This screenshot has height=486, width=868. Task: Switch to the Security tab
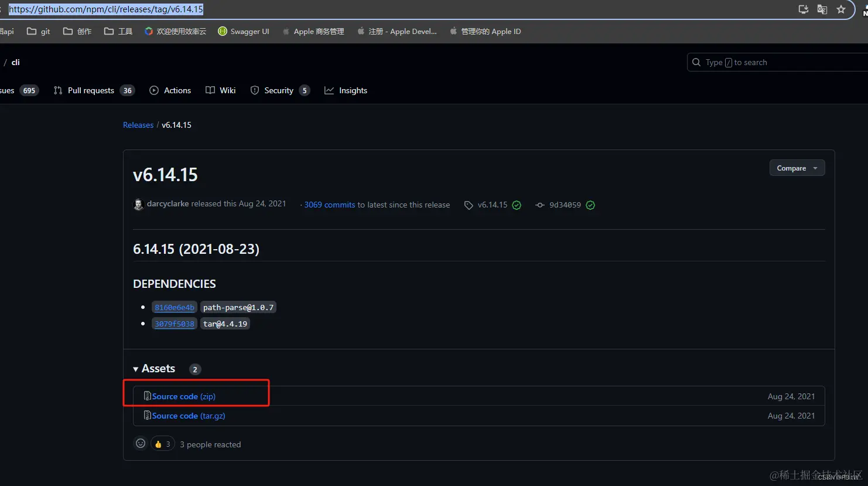(x=280, y=90)
